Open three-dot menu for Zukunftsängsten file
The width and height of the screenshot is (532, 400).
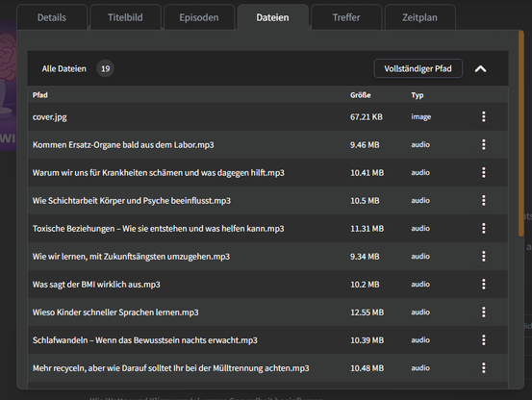[x=484, y=257]
